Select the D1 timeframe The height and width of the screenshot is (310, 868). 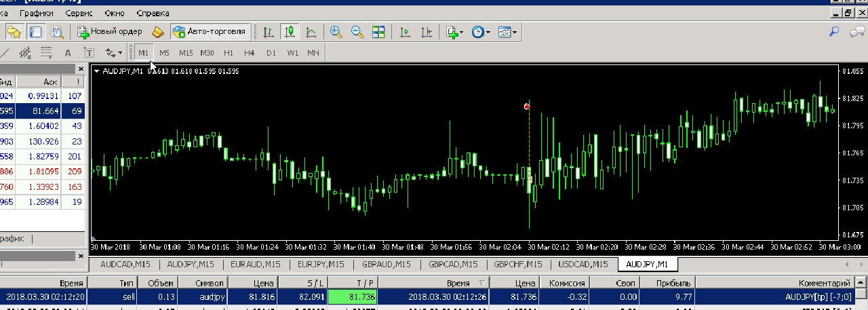[271, 52]
